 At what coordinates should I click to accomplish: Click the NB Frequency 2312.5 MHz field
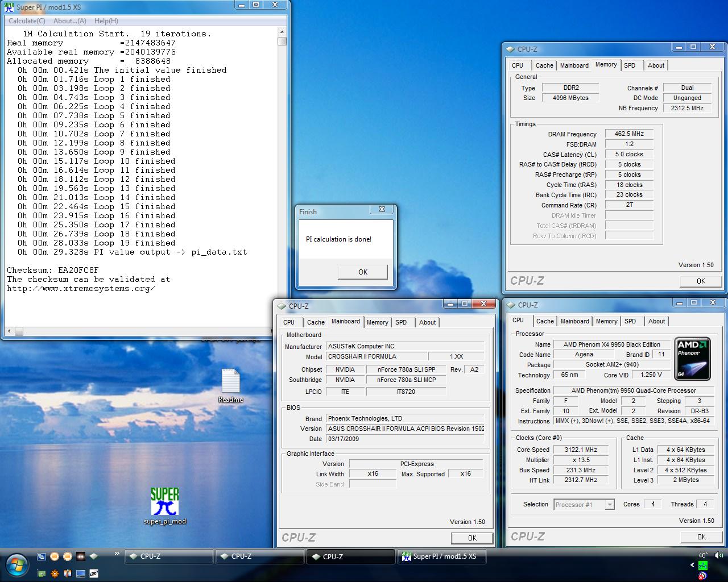[687, 108]
